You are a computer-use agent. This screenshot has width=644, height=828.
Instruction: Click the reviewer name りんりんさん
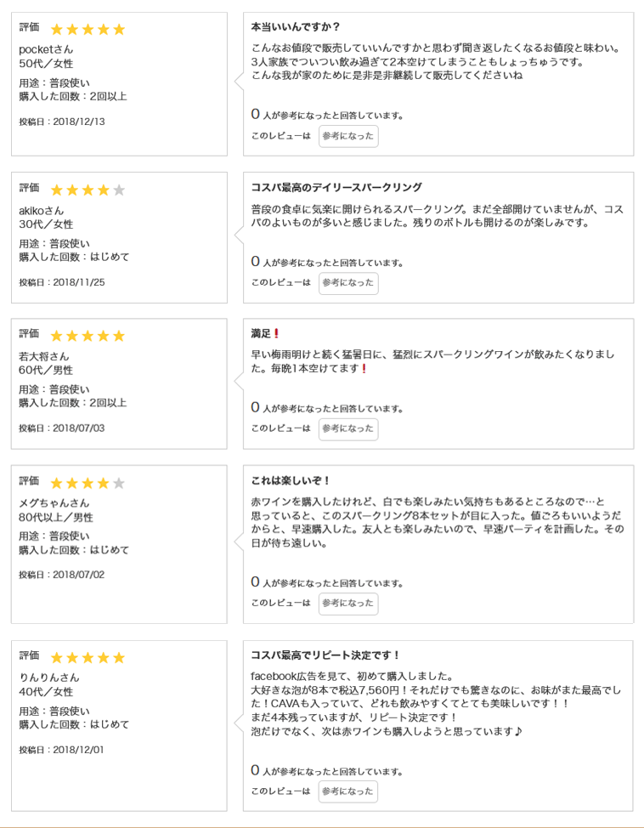[49, 678]
